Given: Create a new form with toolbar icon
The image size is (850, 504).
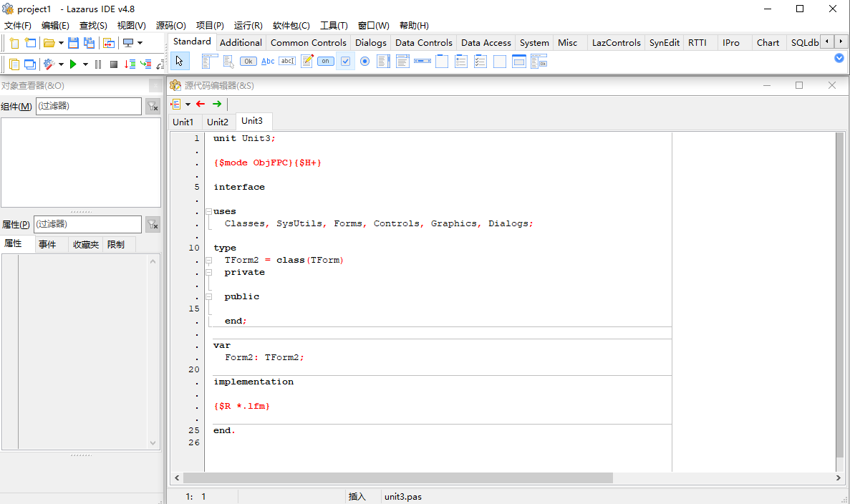Looking at the screenshot, I should [30, 44].
